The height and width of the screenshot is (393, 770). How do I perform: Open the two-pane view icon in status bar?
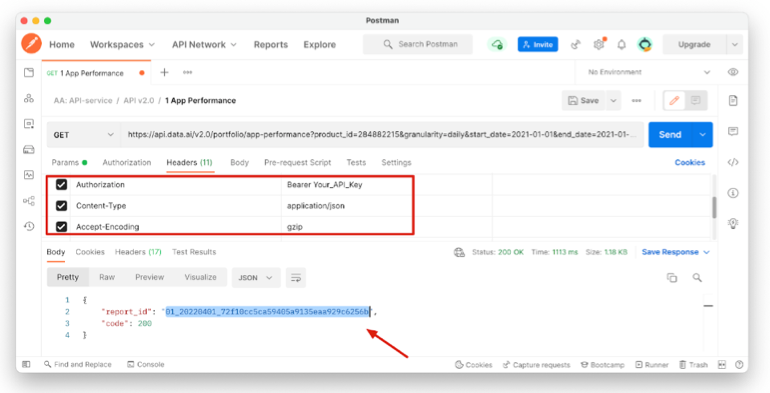click(722, 365)
